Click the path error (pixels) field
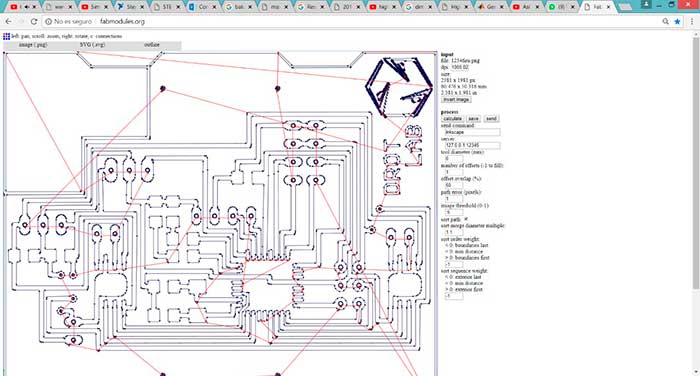 click(x=453, y=199)
